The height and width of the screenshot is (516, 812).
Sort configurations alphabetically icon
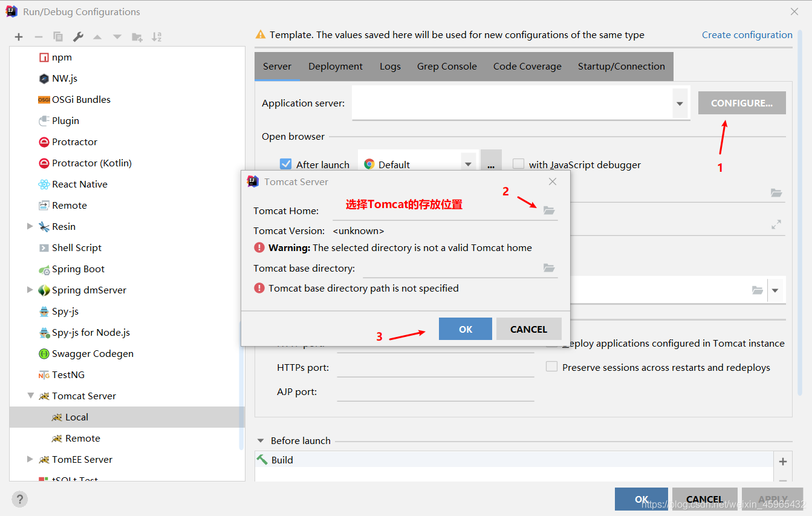pyautogui.click(x=157, y=37)
